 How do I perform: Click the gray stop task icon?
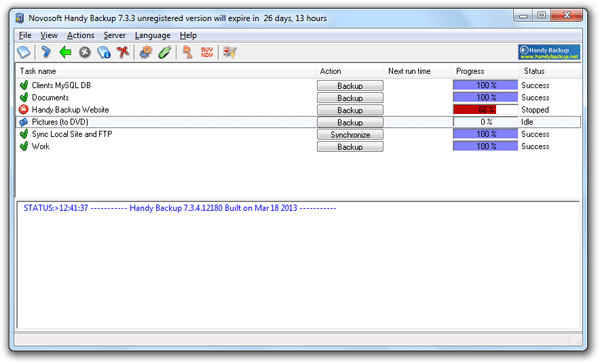(85, 52)
